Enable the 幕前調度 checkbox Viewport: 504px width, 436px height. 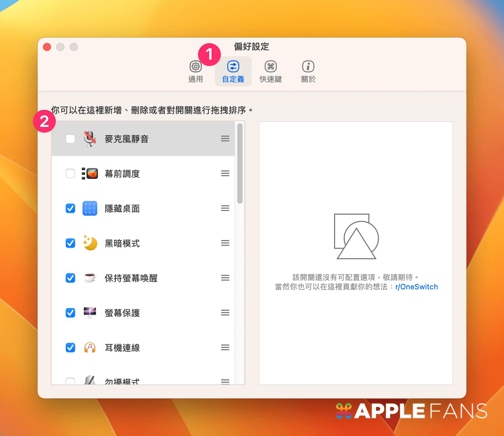(x=70, y=174)
